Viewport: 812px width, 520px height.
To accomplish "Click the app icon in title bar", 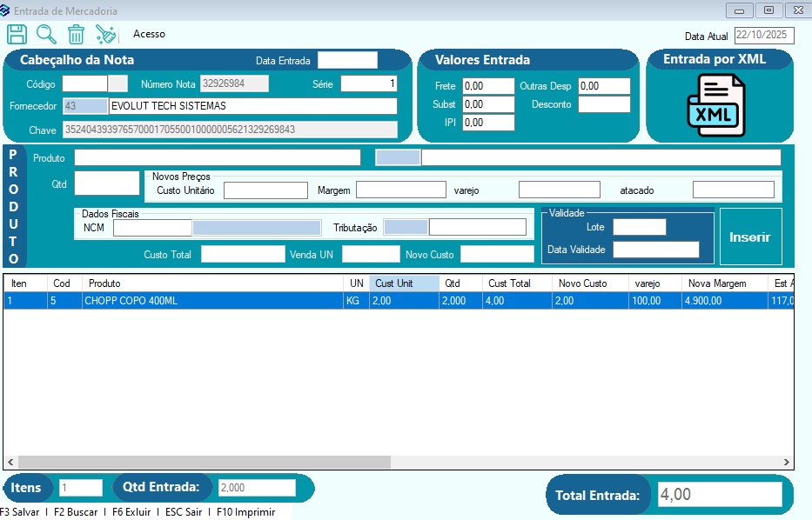I will click(x=6, y=11).
